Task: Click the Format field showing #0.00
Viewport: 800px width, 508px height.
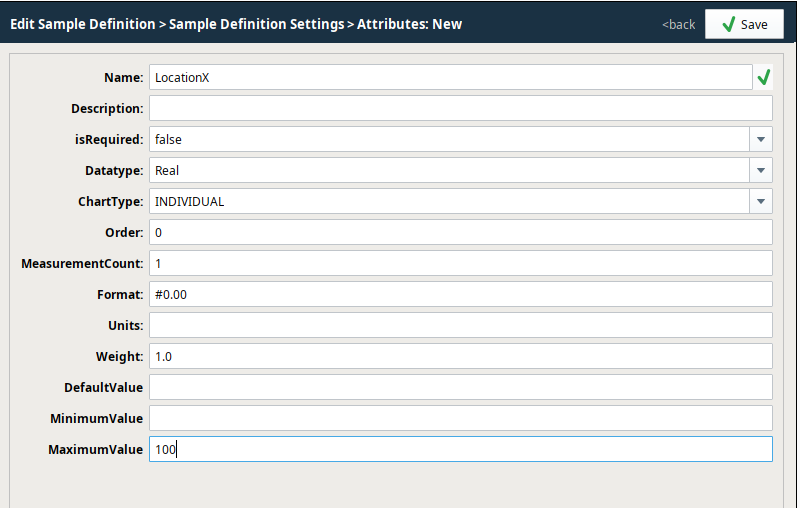Action: click(x=460, y=295)
